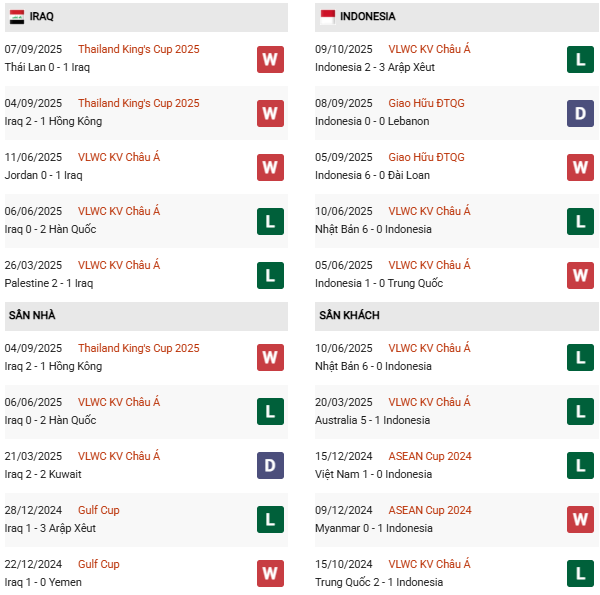The height and width of the screenshot is (595, 600).
Task: Click the W badge for Indonesia 6 - 0 Đài Loan
Action: point(580,167)
